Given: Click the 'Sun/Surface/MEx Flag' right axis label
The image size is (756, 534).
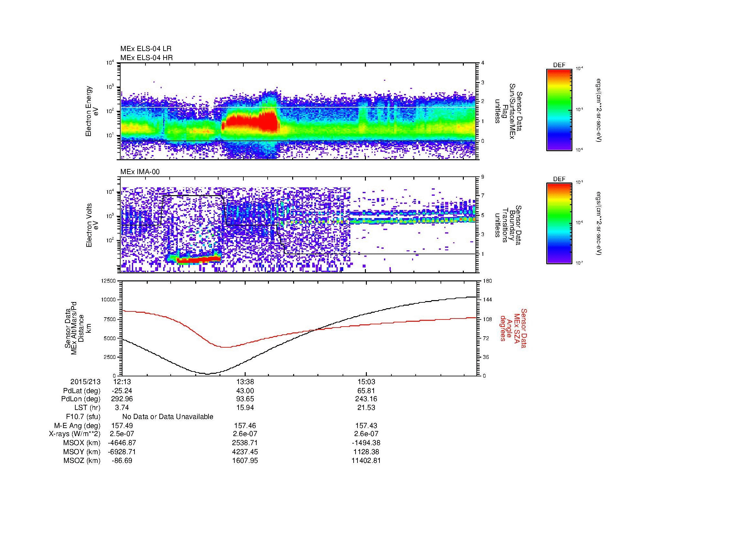Looking at the screenshot, I should pyautogui.click(x=508, y=111).
